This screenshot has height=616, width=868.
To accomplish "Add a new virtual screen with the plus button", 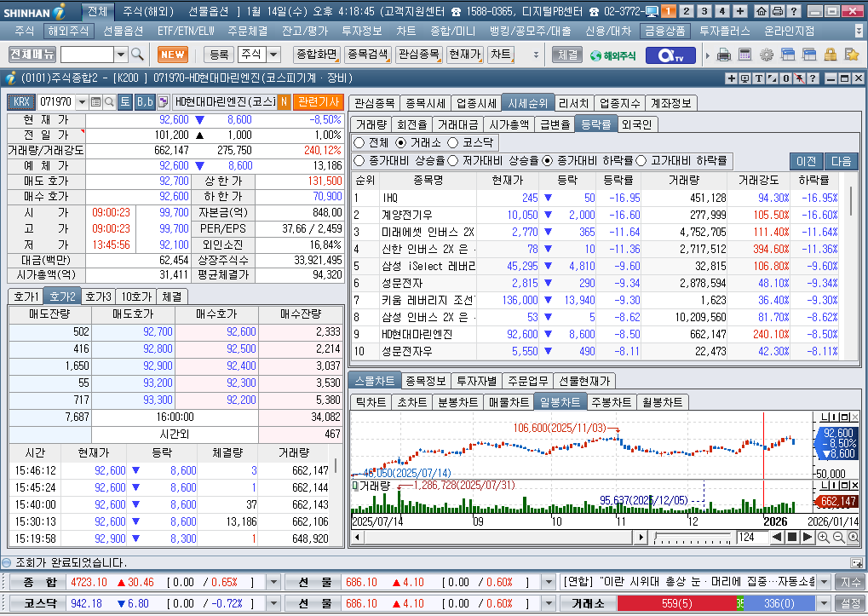I will (740, 11).
